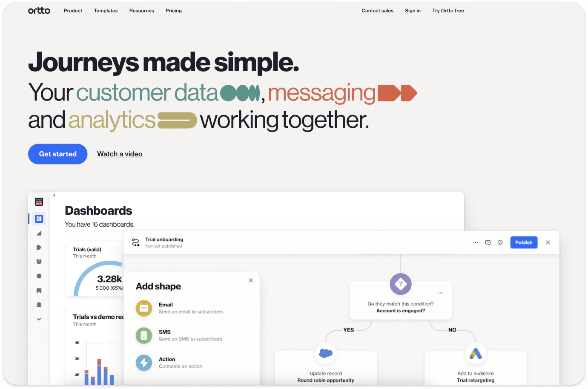Open the Resources menu
The image size is (588, 389).
(142, 11)
